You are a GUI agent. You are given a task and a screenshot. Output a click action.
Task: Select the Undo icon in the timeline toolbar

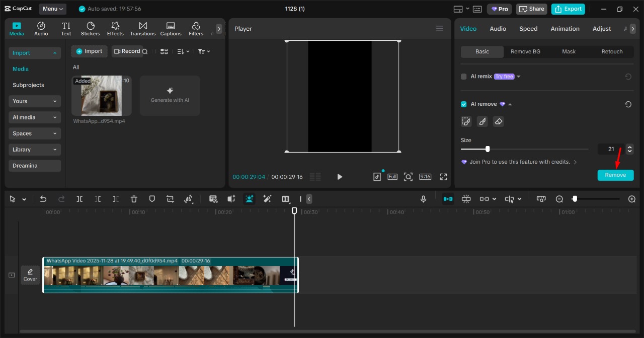(x=43, y=199)
